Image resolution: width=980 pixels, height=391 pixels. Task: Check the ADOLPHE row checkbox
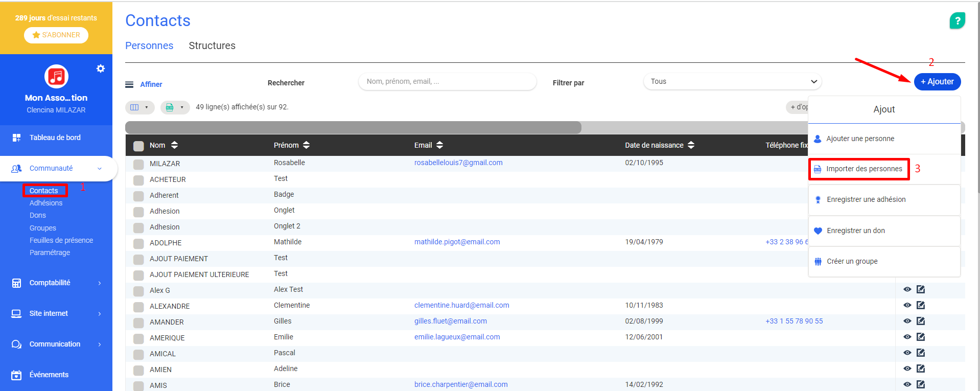[138, 244]
